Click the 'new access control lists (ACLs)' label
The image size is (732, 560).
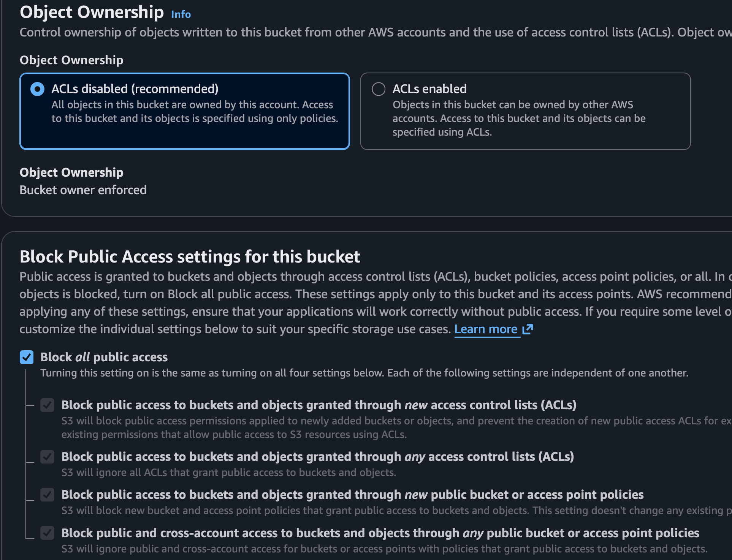pyautogui.click(x=318, y=405)
